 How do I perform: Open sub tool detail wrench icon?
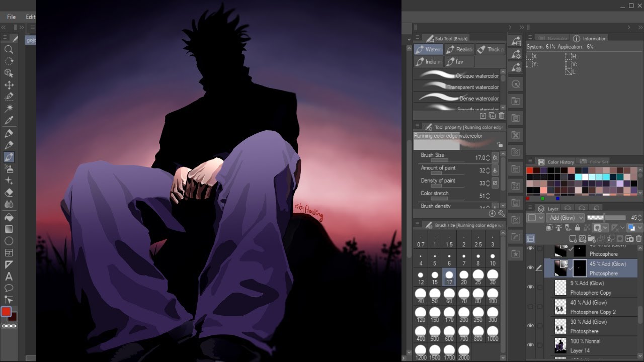pos(502,214)
